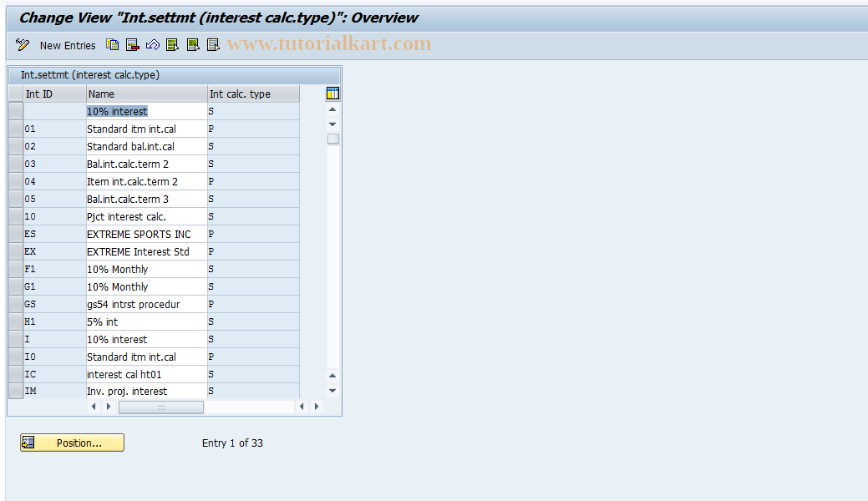The height and width of the screenshot is (501, 868).
Task: Click Int ID cell 'IM'
Action: click(x=55, y=392)
